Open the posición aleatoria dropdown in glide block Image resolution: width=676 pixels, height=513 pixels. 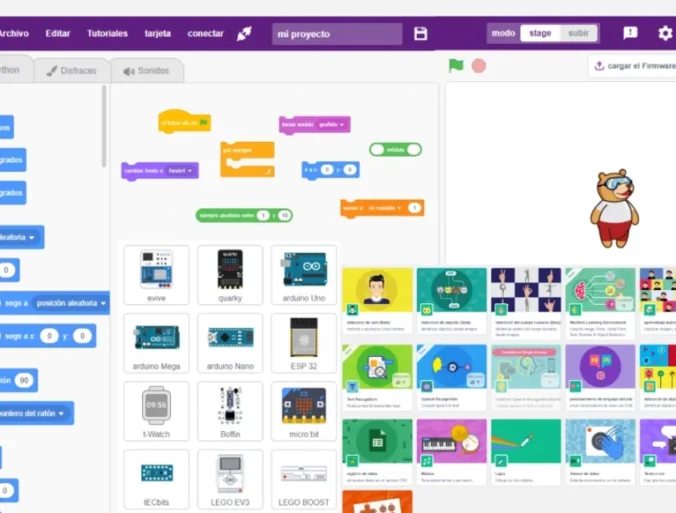71,303
